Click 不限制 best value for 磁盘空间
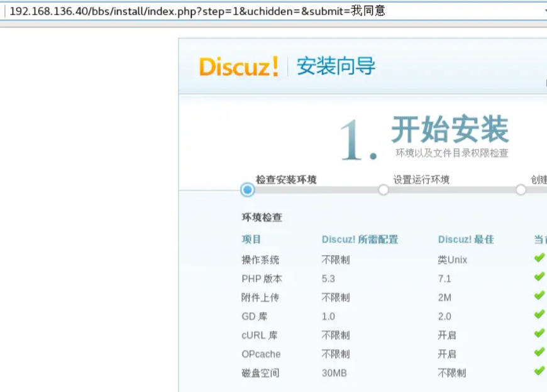The image size is (547, 392). [x=452, y=373]
